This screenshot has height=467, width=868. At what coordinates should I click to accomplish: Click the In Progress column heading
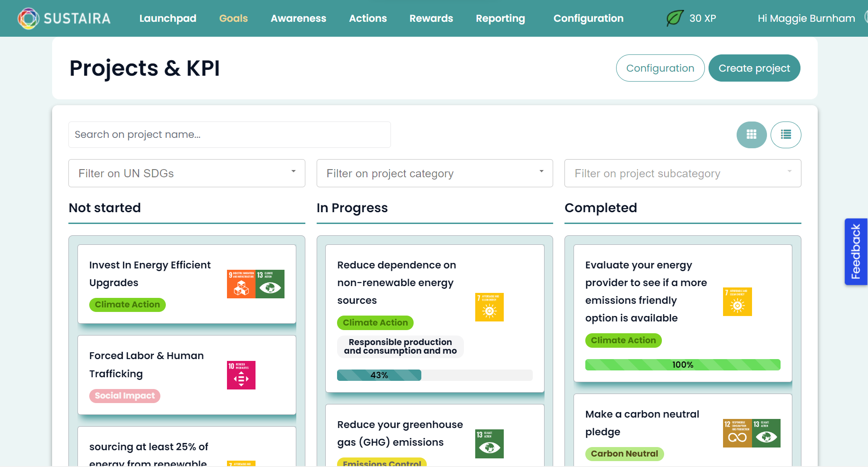[x=352, y=208]
